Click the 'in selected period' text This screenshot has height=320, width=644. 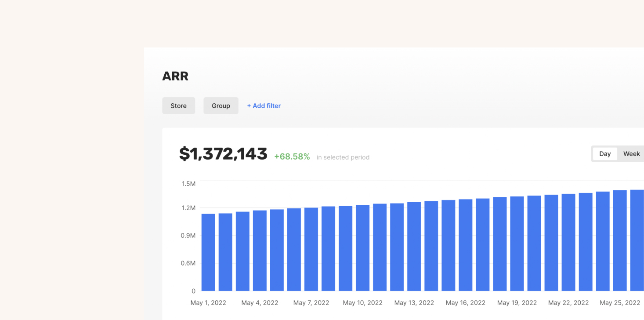coord(343,157)
